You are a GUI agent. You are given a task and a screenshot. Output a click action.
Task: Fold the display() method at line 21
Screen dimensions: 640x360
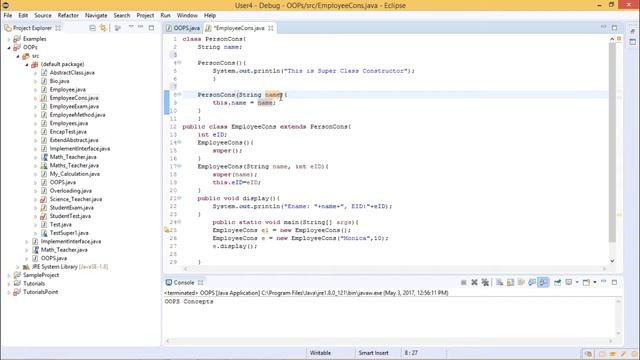point(179,198)
